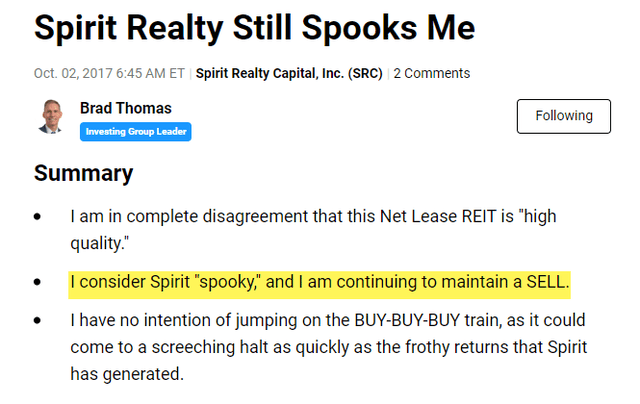Screen dimensions: 640x404
Task: Click the "Following" button
Action: coord(563,116)
